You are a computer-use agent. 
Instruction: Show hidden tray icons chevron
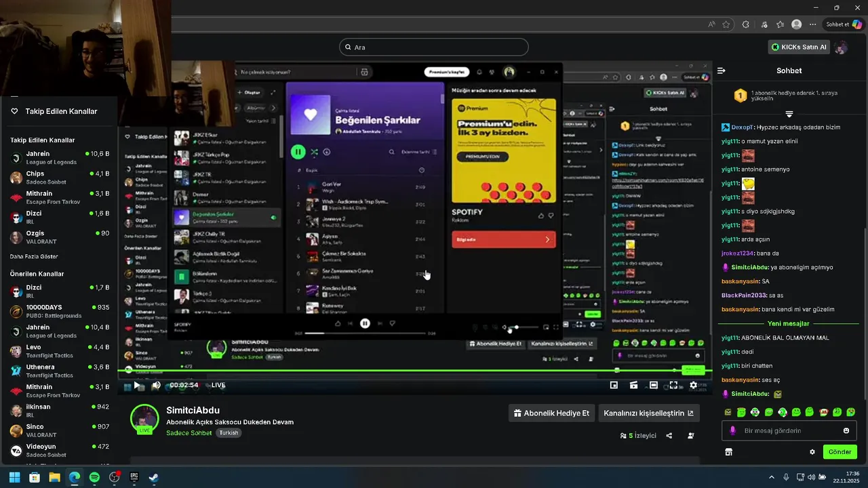click(772, 477)
